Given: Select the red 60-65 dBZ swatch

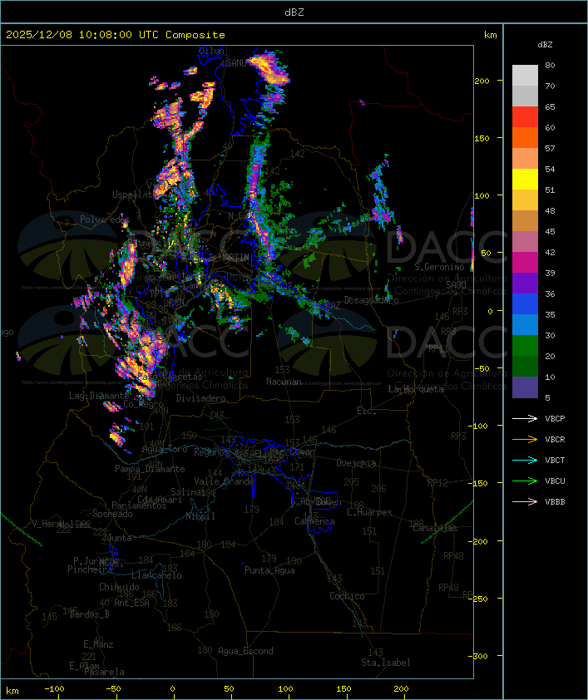Looking at the screenshot, I should pos(525,116).
